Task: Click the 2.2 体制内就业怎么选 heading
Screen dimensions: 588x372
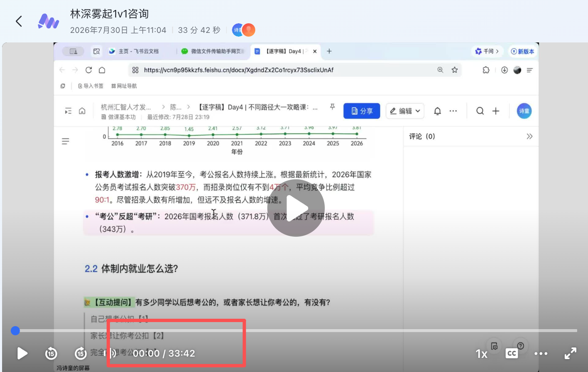Action: click(x=131, y=269)
